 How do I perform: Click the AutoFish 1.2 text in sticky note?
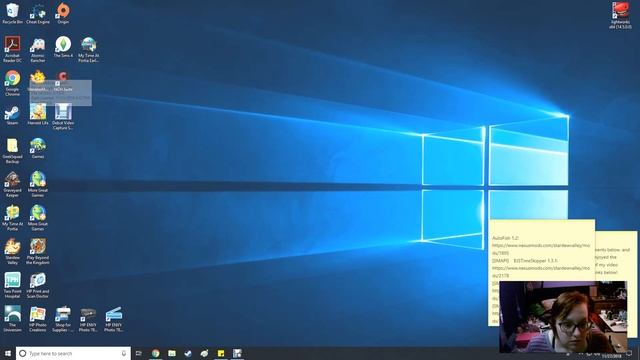pos(505,238)
